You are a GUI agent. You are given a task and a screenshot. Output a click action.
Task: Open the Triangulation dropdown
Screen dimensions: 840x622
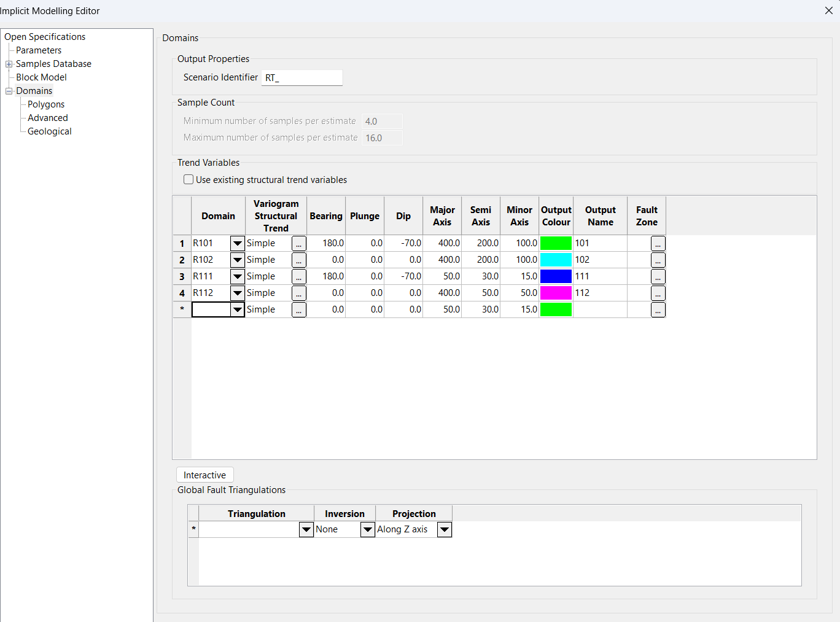click(306, 530)
